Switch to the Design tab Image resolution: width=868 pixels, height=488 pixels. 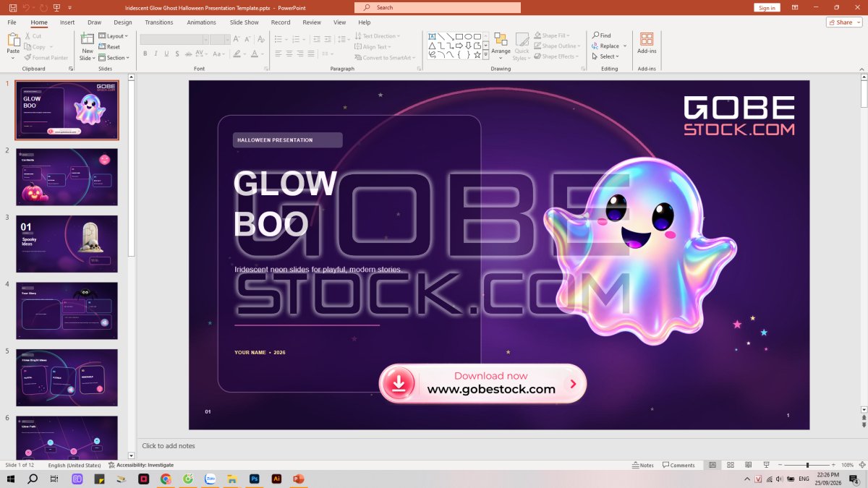tap(123, 22)
